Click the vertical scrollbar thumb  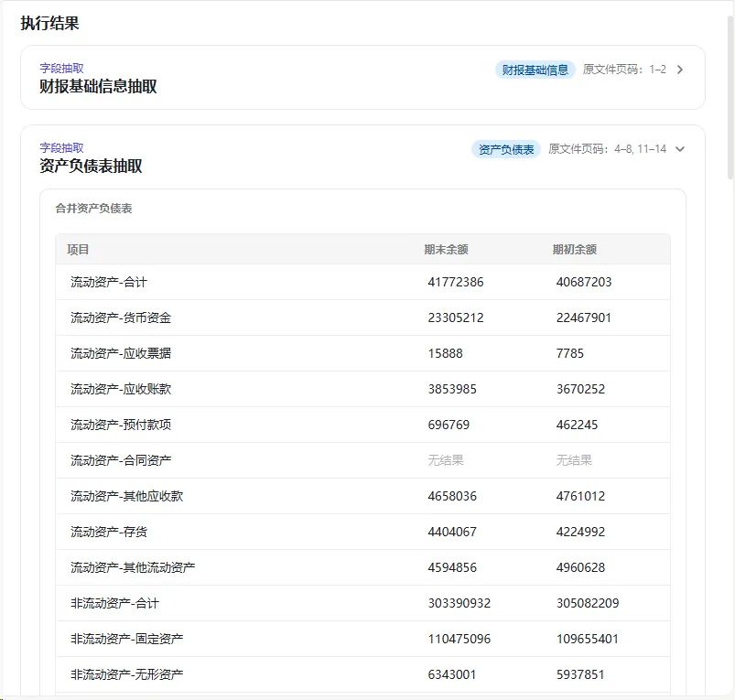(x=730, y=96)
